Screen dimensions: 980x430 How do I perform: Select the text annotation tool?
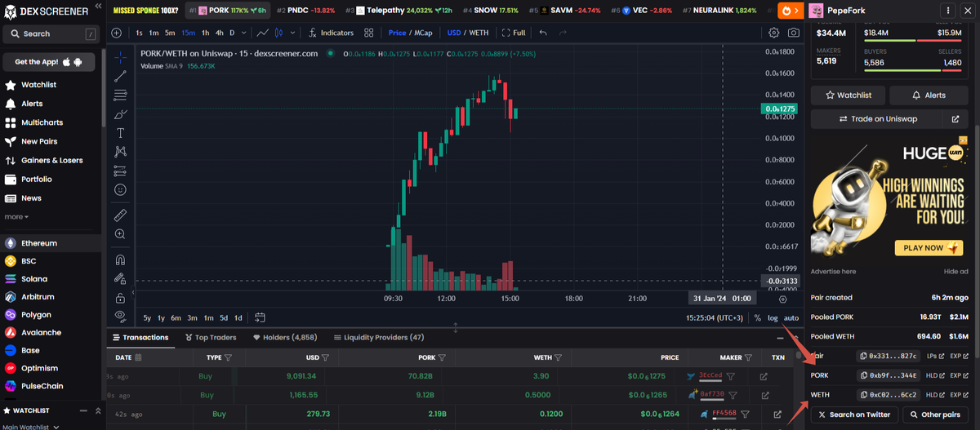[x=120, y=132]
